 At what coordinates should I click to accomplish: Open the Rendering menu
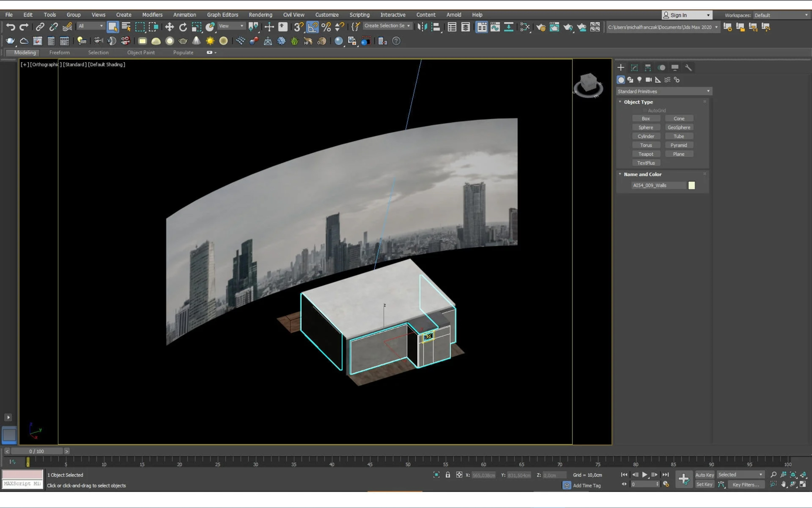click(260, 15)
